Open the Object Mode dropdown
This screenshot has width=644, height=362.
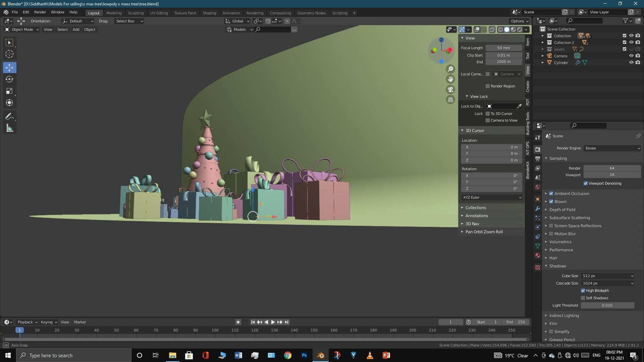tap(22, 29)
